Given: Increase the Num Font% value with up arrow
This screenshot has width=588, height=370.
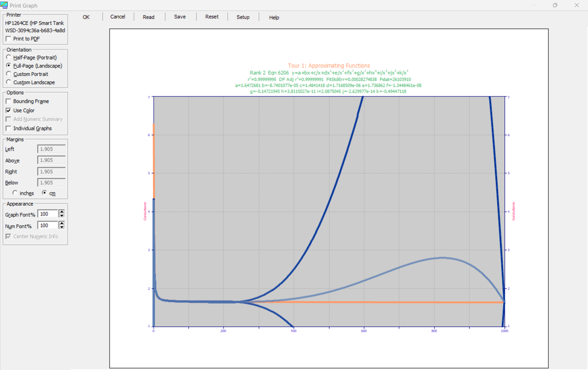Looking at the screenshot, I should tap(62, 223).
